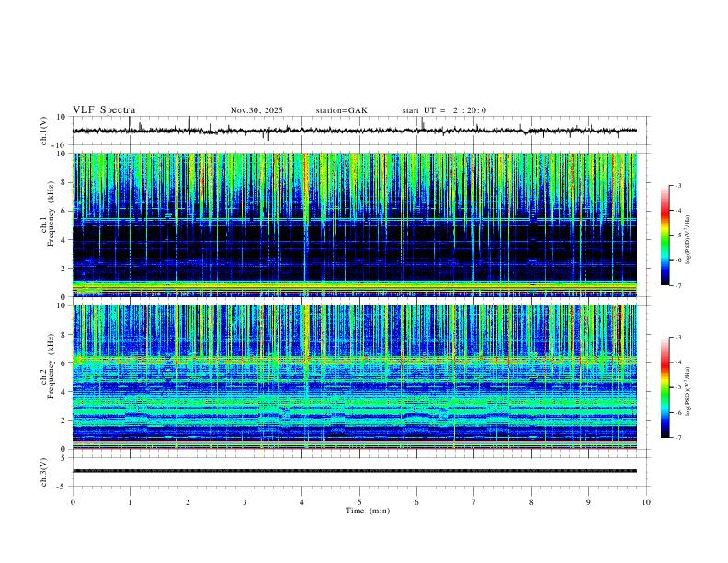Click the time axis final tick label "10"
The image size is (728, 563).
(646, 502)
